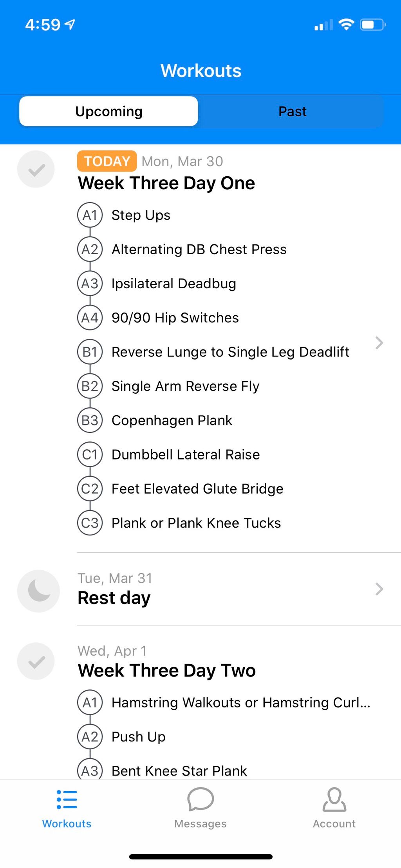Tap the C1 circle badge for Dumbbell Lateral Raise
The width and height of the screenshot is (401, 868).
click(90, 454)
